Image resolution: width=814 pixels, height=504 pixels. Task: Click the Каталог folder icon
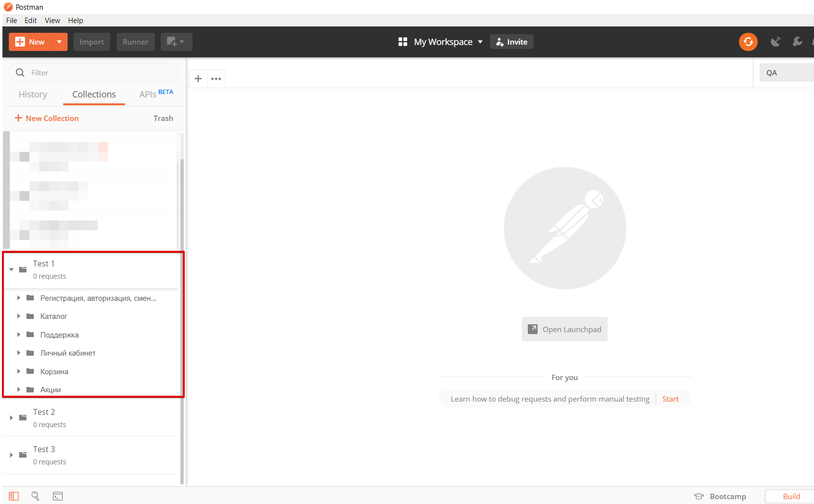pyautogui.click(x=30, y=316)
